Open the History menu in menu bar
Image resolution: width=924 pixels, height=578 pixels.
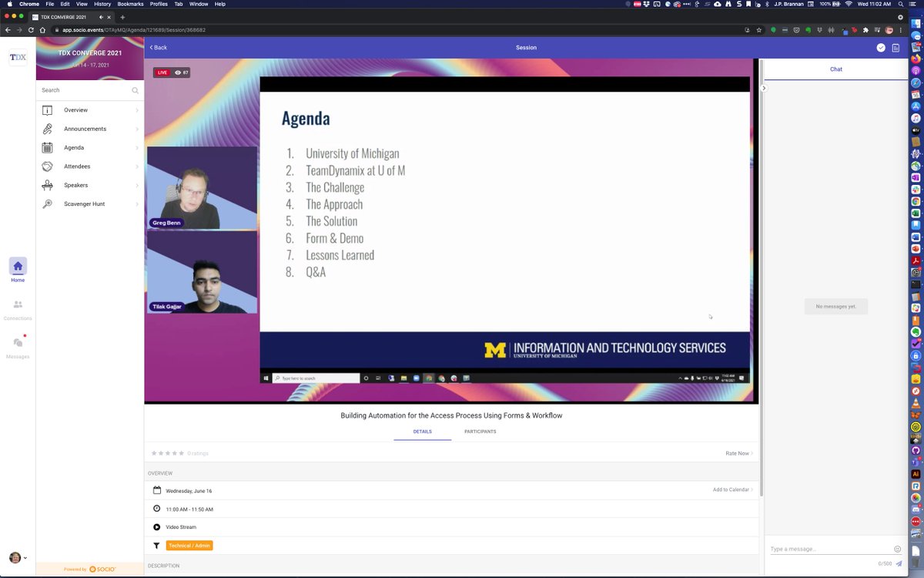point(102,4)
